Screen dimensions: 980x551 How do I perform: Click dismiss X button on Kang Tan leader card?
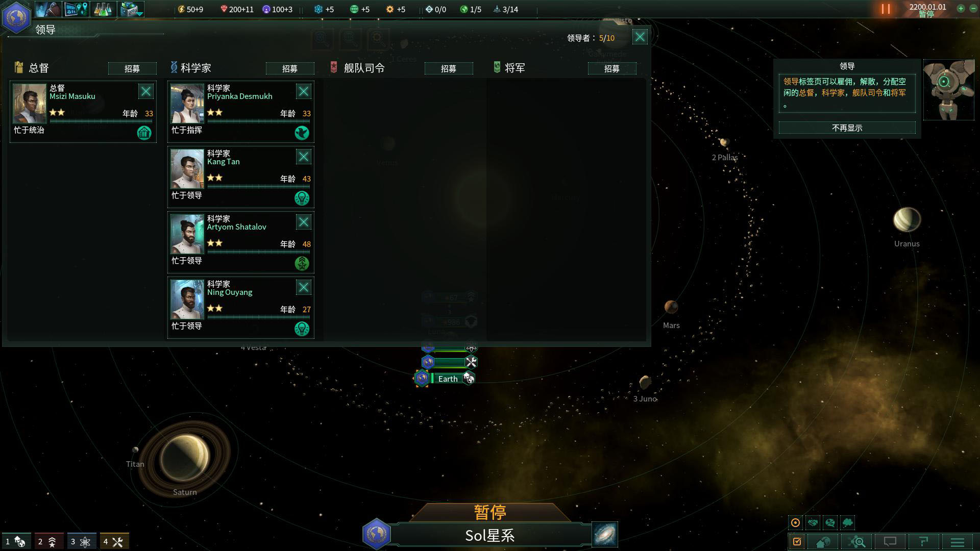(x=304, y=156)
